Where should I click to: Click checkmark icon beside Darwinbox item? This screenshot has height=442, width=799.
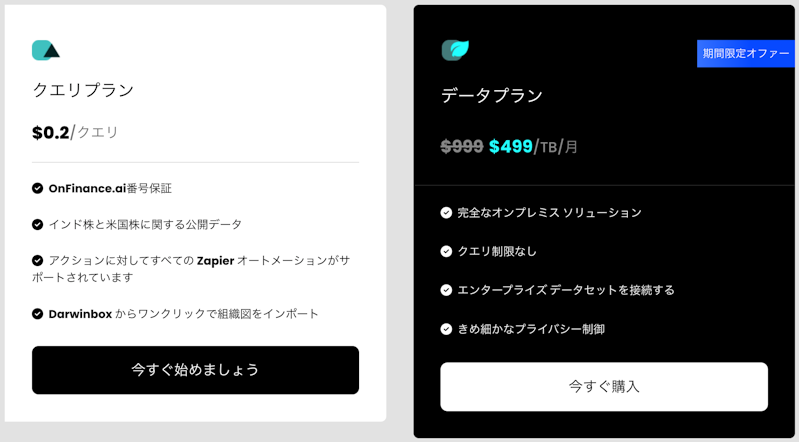(x=37, y=314)
